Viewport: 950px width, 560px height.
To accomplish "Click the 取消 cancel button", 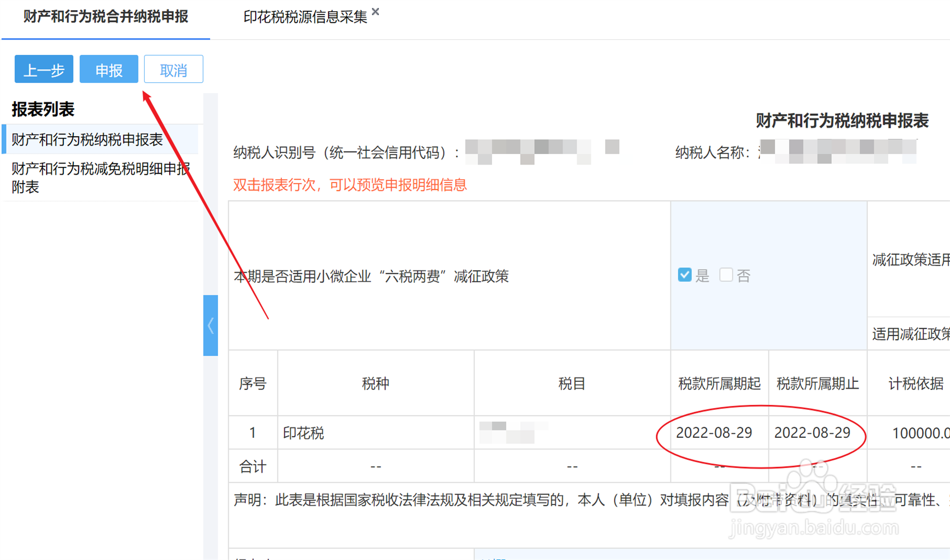I will 173,69.
